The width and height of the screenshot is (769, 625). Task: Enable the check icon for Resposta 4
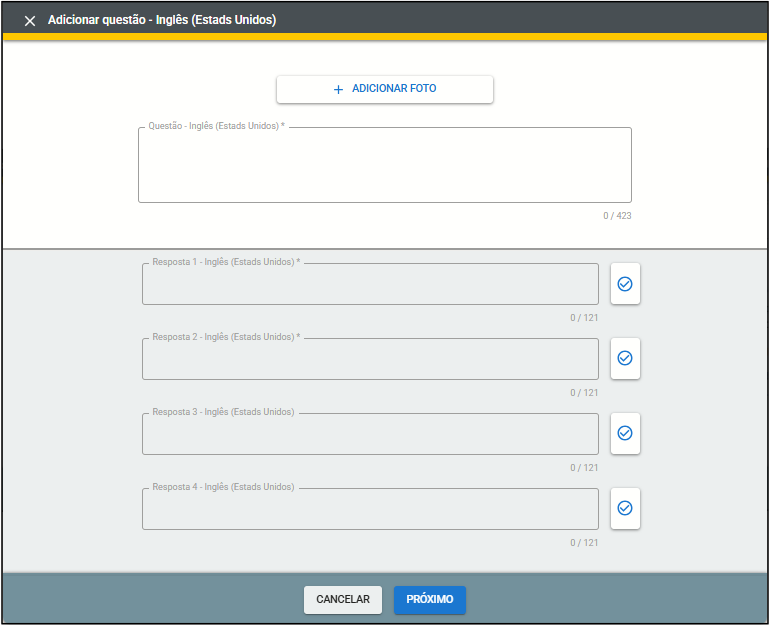click(x=625, y=508)
